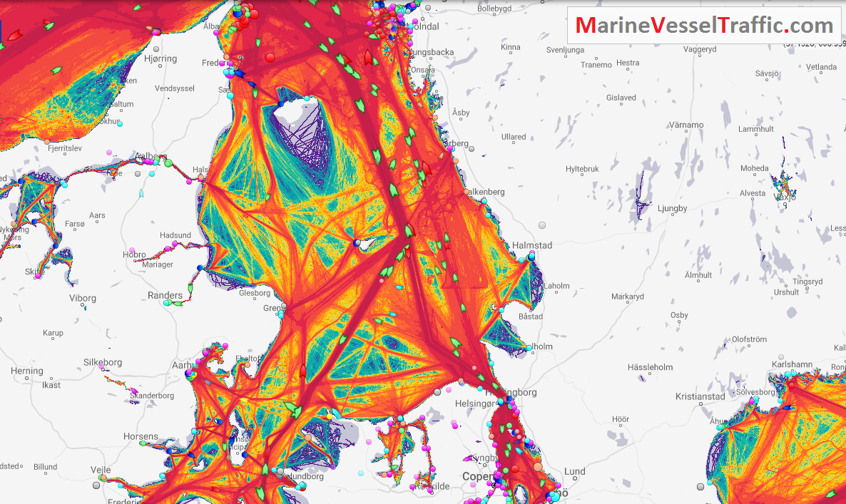Click the green port marker at Aalborg
Screen dimensions: 846x504
[x=167, y=163]
